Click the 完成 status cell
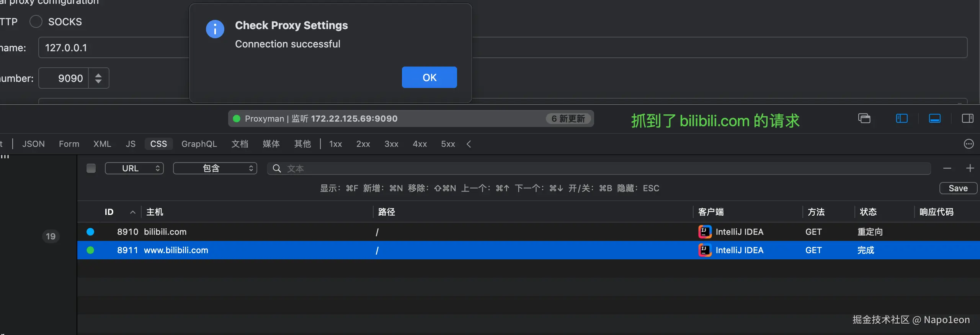Screen dimensions: 980x335 coord(866,250)
